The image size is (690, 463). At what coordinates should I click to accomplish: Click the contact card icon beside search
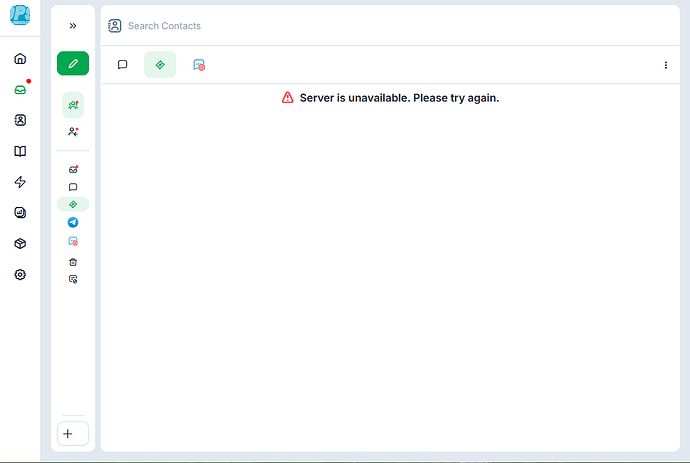pos(115,26)
